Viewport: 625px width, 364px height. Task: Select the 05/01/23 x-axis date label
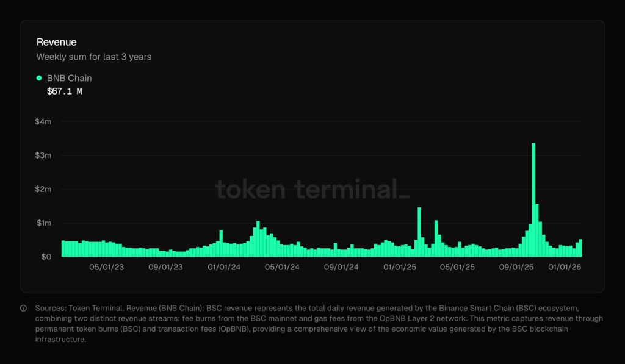pos(107,267)
